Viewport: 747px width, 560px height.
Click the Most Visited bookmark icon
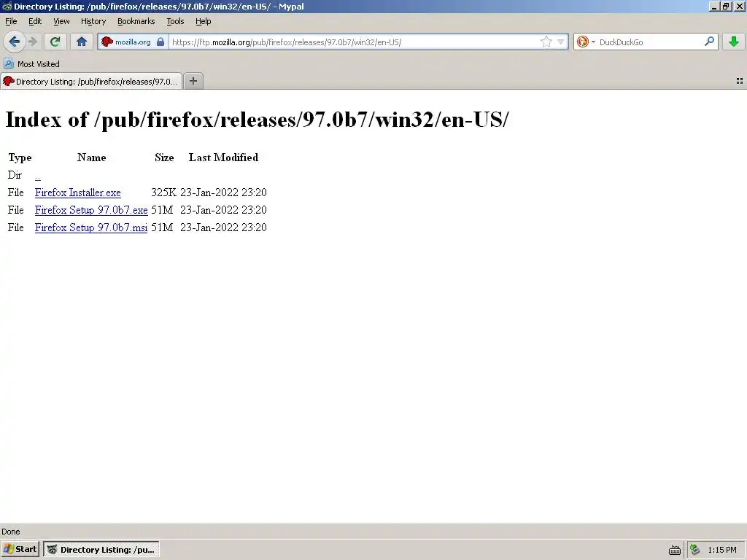click(x=8, y=64)
